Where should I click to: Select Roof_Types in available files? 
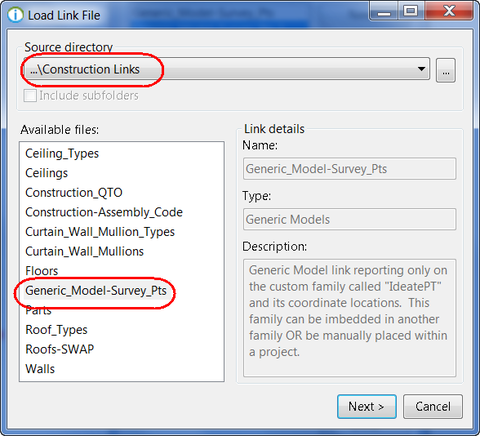56,330
